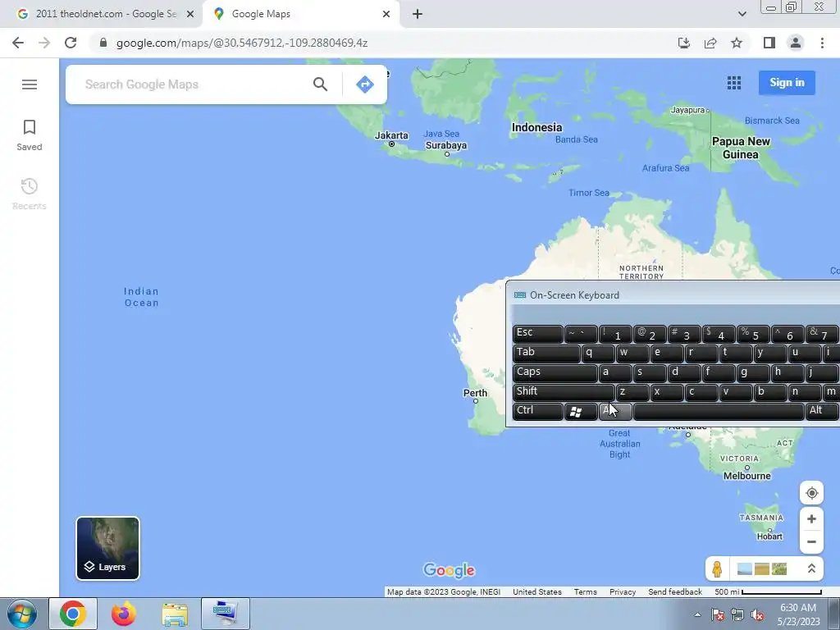
Task: Open Directions with the blue arrow icon
Action: tap(365, 84)
